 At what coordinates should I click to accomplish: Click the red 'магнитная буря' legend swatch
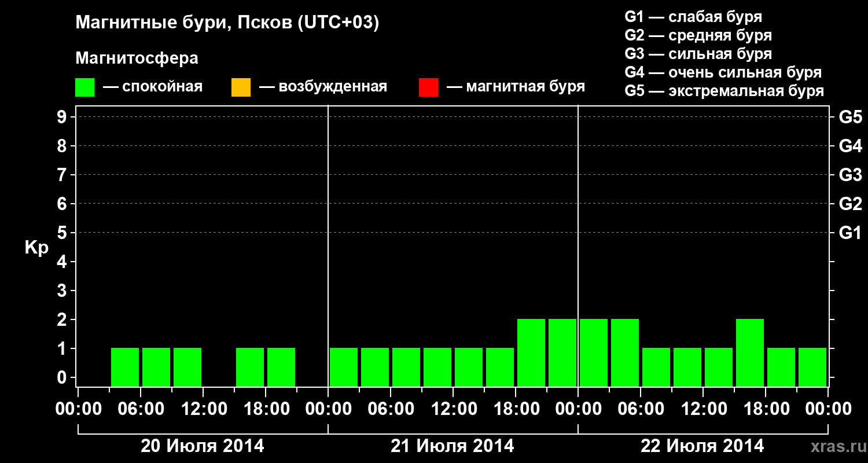point(428,87)
